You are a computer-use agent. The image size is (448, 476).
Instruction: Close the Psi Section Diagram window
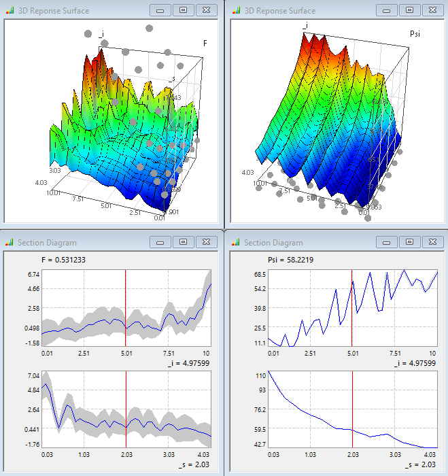pyautogui.click(x=432, y=242)
